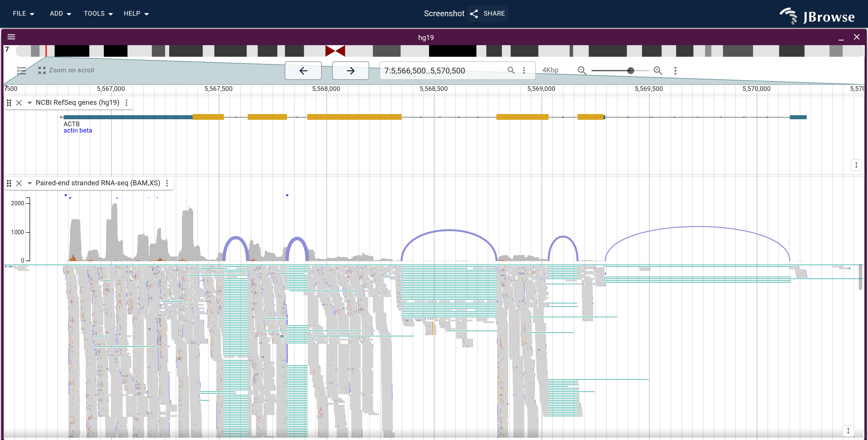Open the track selector list icon

click(x=22, y=70)
